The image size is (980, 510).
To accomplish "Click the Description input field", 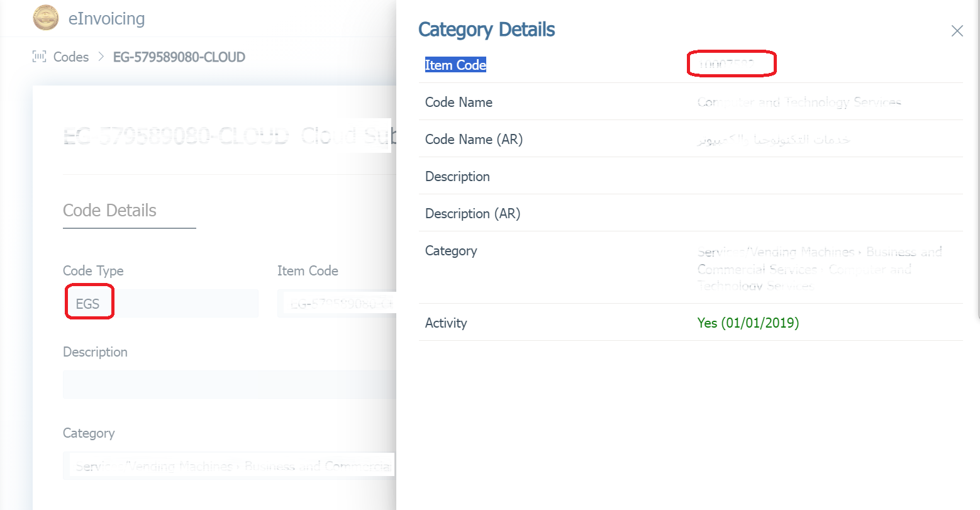I will click(x=230, y=384).
